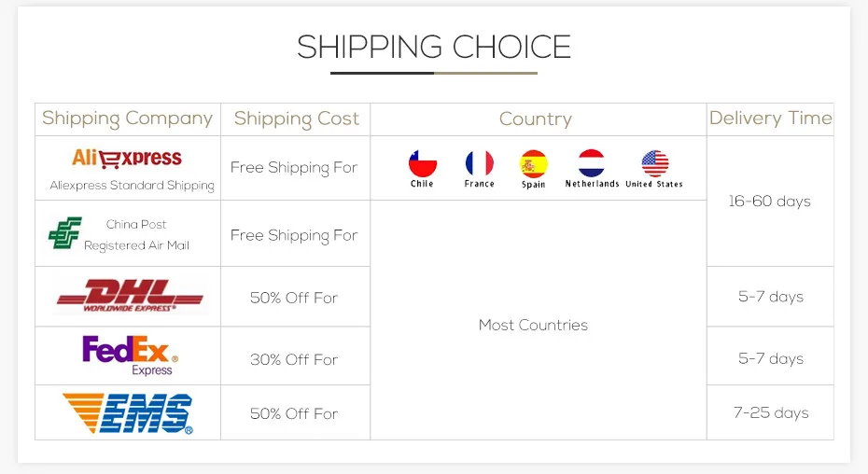Select the Spain flag icon
This screenshot has width=868, height=474.
coord(533,164)
